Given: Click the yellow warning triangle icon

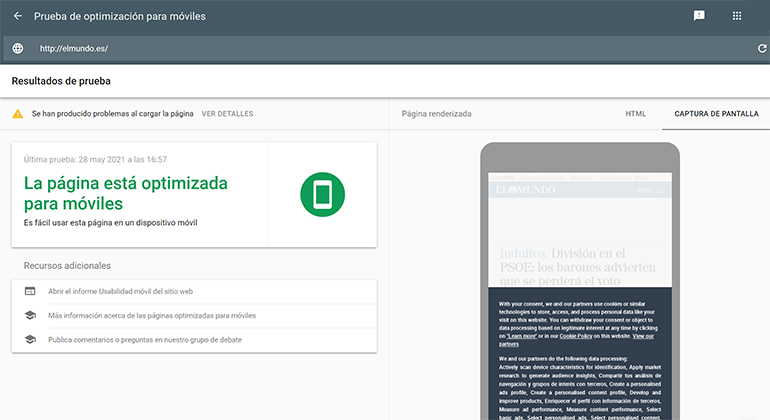Looking at the screenshot, I should click(18, 114).
